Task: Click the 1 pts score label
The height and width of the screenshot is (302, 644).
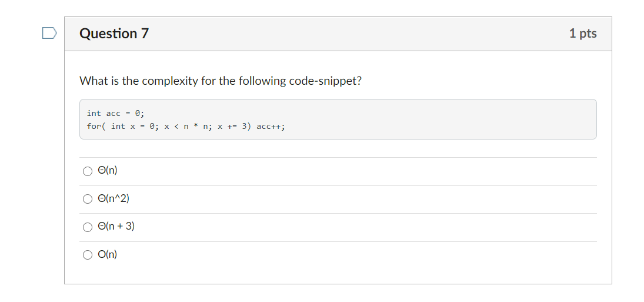Action: point(583,34)
